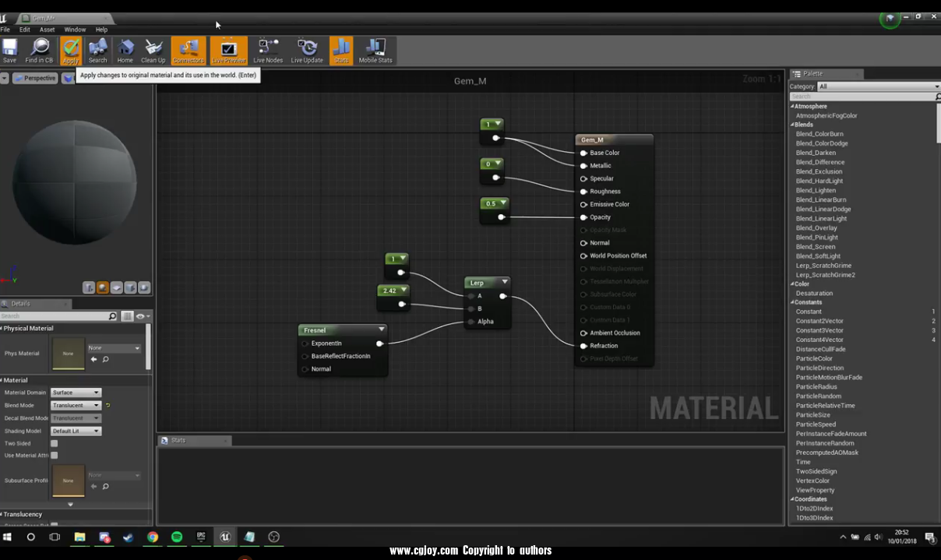The height and width of the screenshot is (560, 941).
Task: Open Spotify from the Windows taskbar
Action: [177, 537]
